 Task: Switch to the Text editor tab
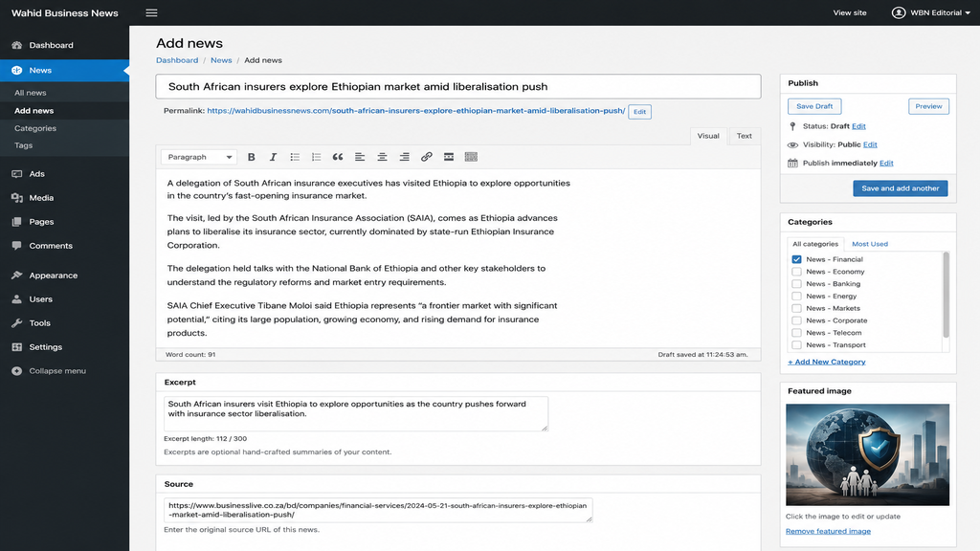coord(744,136)
